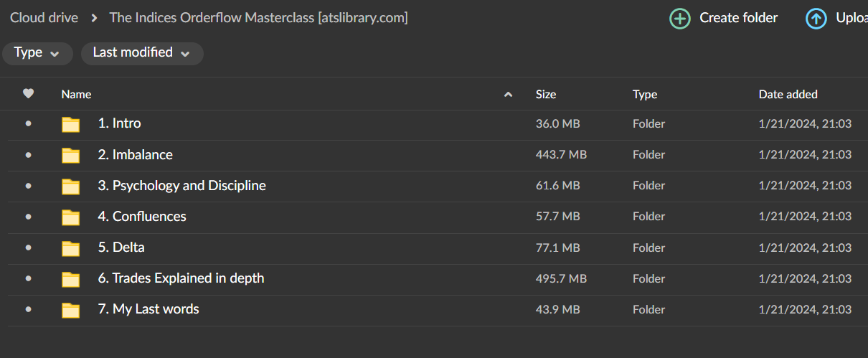Click folder icon for 7. My Last words
The width and height of the screenshot is (868, 358).
(x=70, y=310)
